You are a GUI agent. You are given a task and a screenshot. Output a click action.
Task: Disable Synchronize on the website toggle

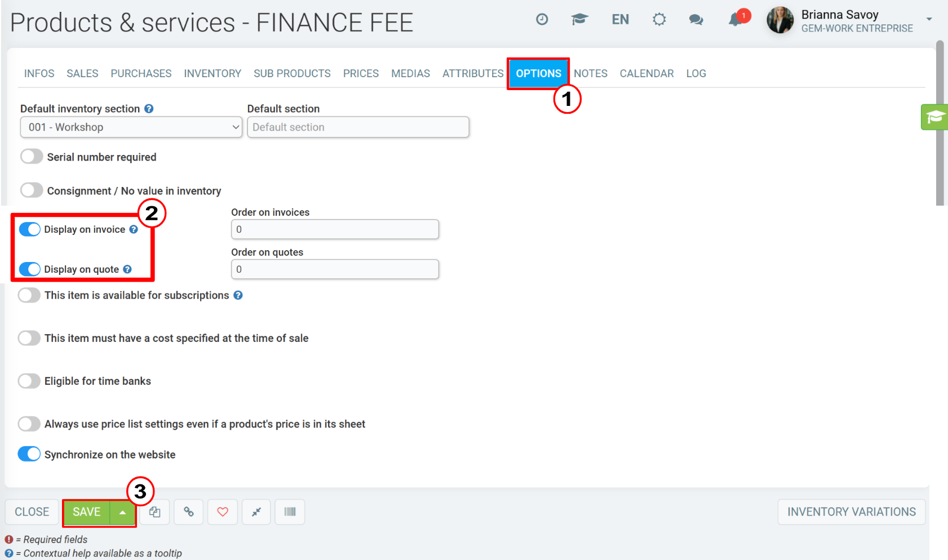tap(29, 454)
